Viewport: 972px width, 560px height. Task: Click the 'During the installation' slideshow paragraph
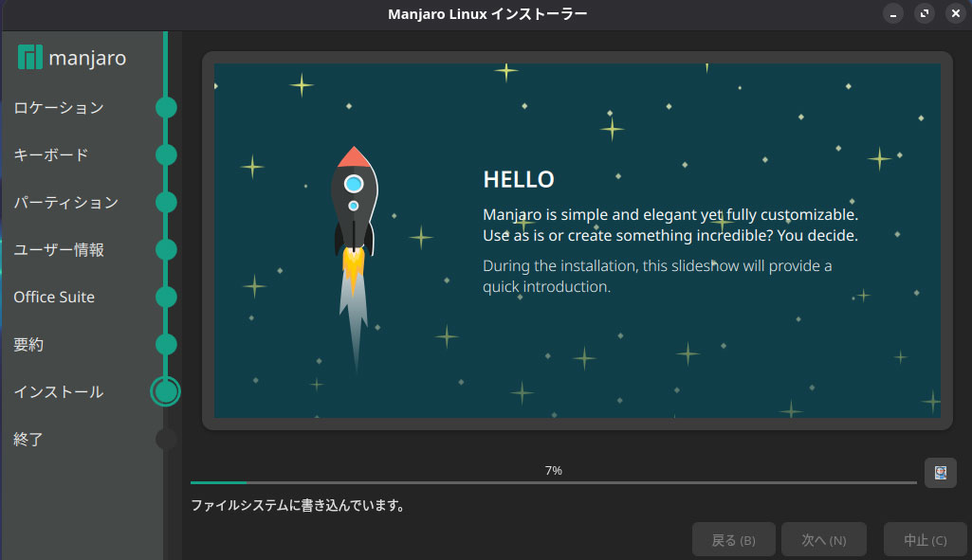coord(657,277)
